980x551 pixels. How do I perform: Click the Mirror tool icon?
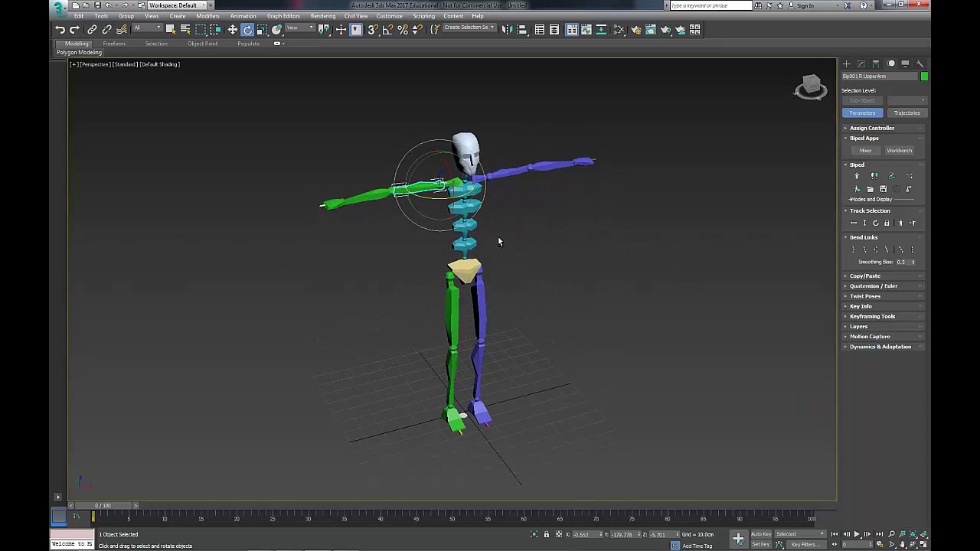(x=507, y=30)
